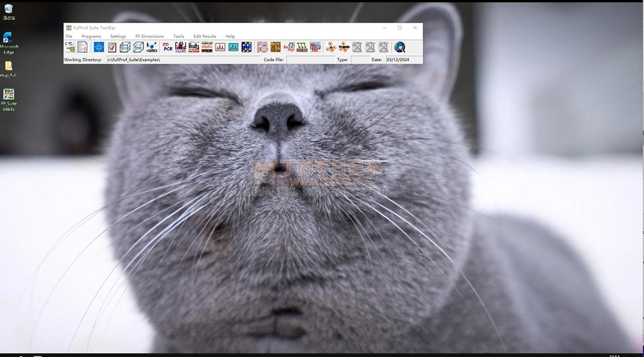Open the blue starburst icon in toolbar

(x=99, y=47)
